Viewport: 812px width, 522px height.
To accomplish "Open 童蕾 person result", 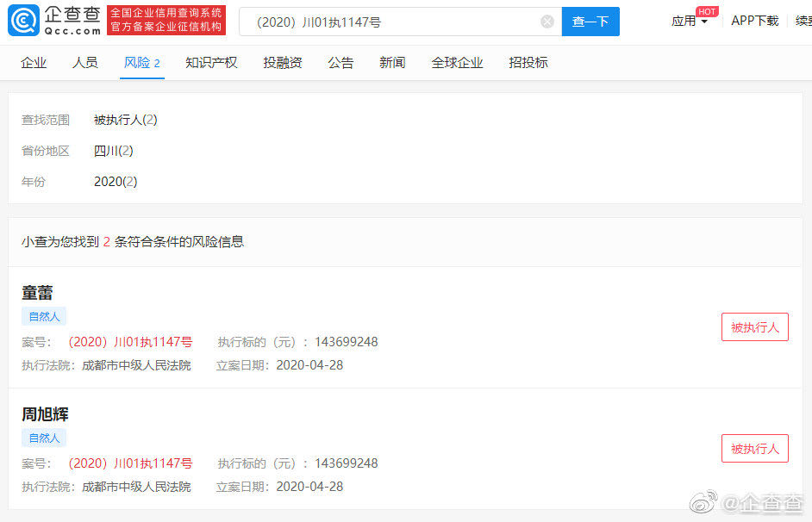I will point(37,293).
